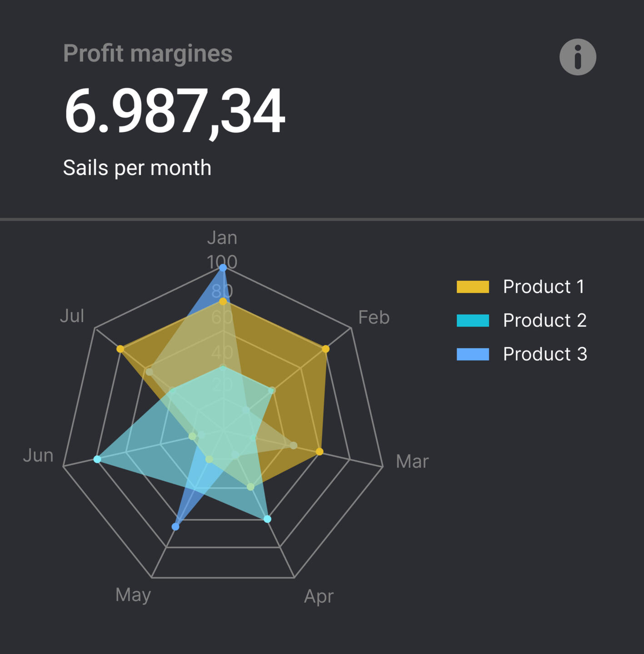
Task: Click Product 1 data point at Mar
Action: (320, 452)
